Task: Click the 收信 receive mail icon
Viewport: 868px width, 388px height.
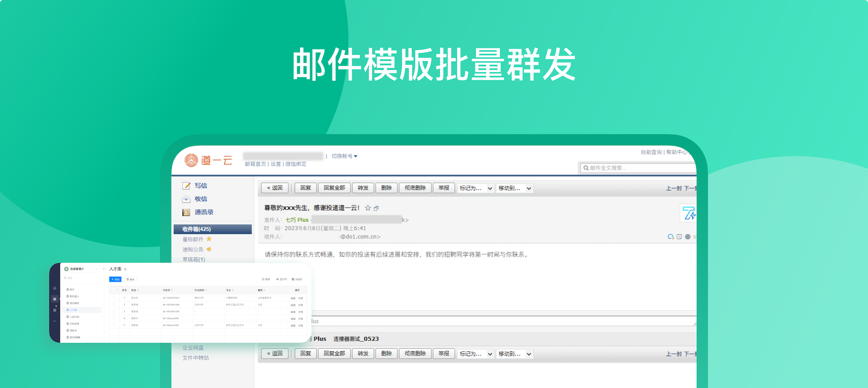Action: click(x=187, y=199)
